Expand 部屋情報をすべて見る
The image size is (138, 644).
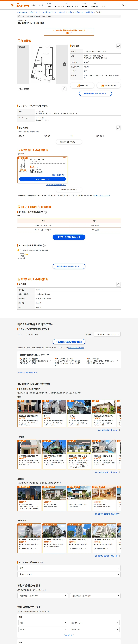point(69,190)
